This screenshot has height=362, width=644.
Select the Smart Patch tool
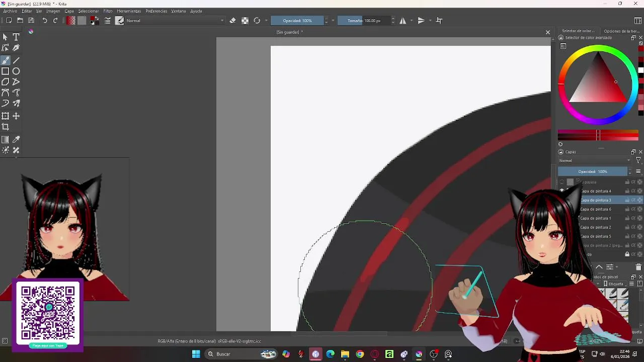point(16,150)
